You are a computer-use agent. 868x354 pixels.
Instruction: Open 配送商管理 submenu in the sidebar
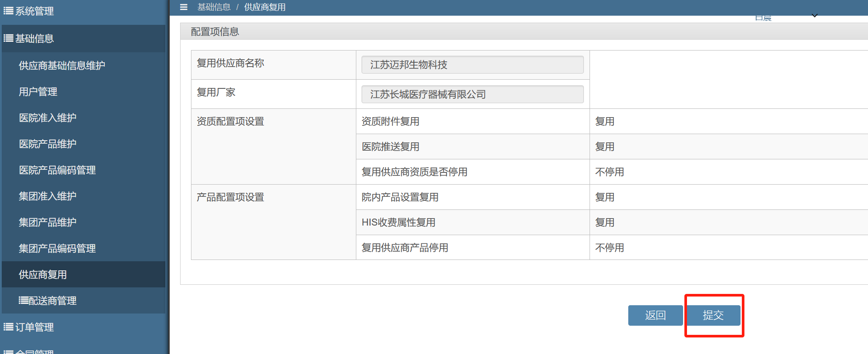pyautogui.click(x=84, y=300)
